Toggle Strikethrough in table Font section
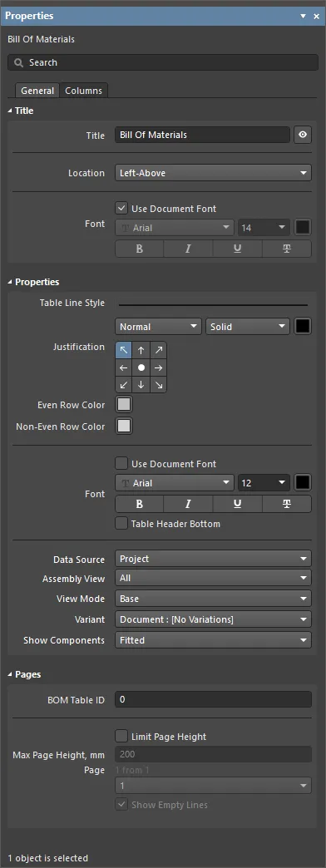 point(287,504)
